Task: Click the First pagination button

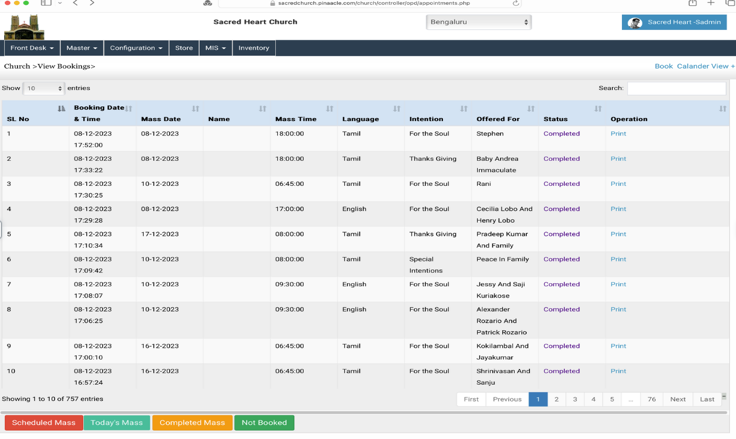Action: pyautogui.click(x=471, y=400)
